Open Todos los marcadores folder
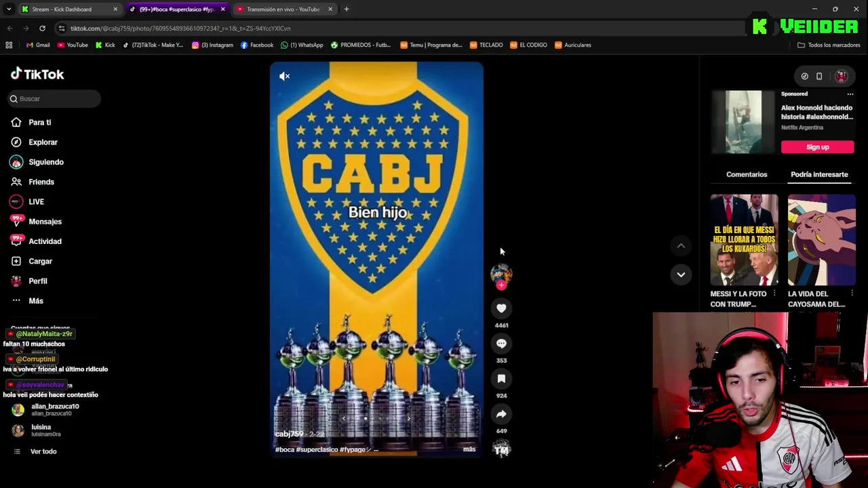Image resolution: width=868 pixels, height=488 pixels. pos(829,45)
